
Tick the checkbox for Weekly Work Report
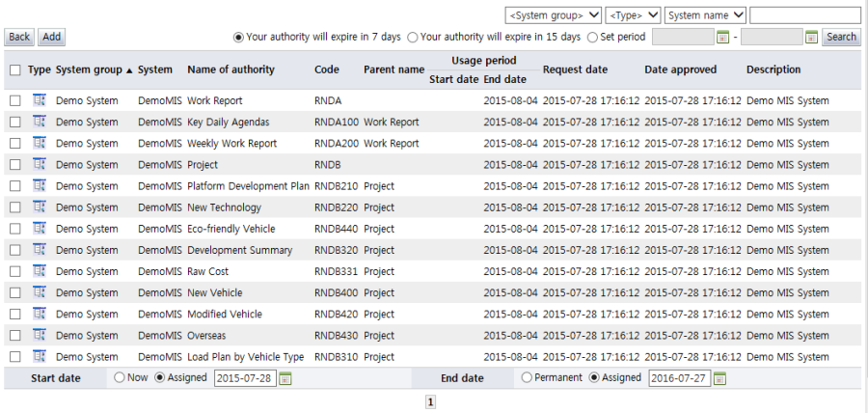14,144
